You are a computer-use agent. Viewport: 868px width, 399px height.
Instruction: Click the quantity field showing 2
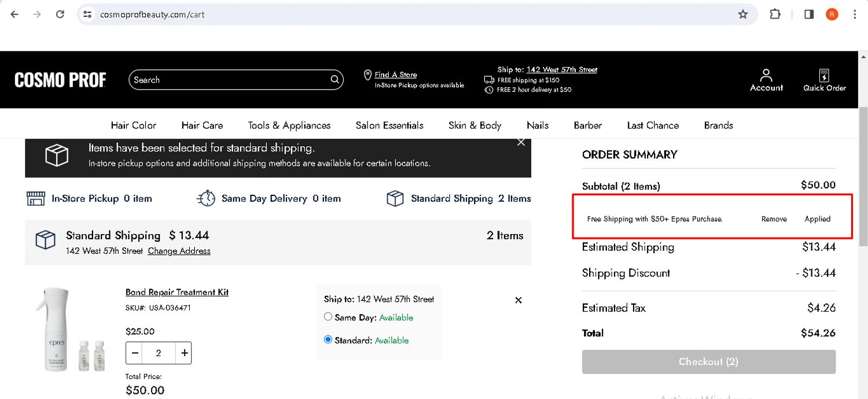coord(159,353)
